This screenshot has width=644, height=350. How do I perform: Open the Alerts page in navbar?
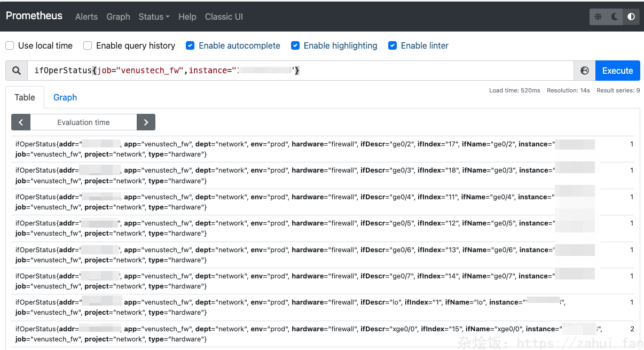(87, 17)
